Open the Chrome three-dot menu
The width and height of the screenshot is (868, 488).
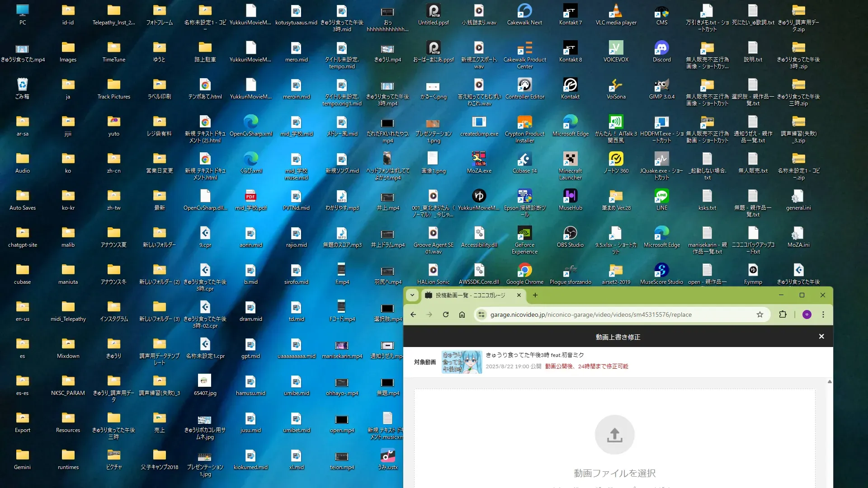823,314
